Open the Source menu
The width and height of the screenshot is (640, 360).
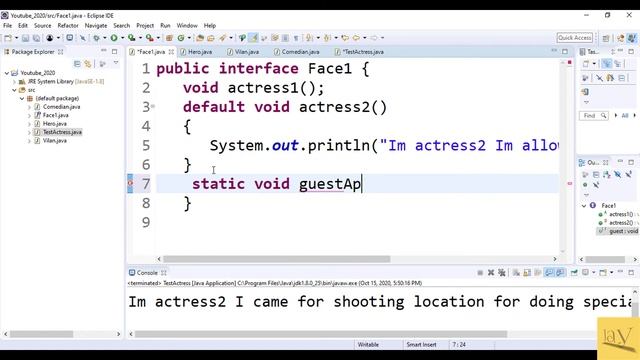point(42,25)
